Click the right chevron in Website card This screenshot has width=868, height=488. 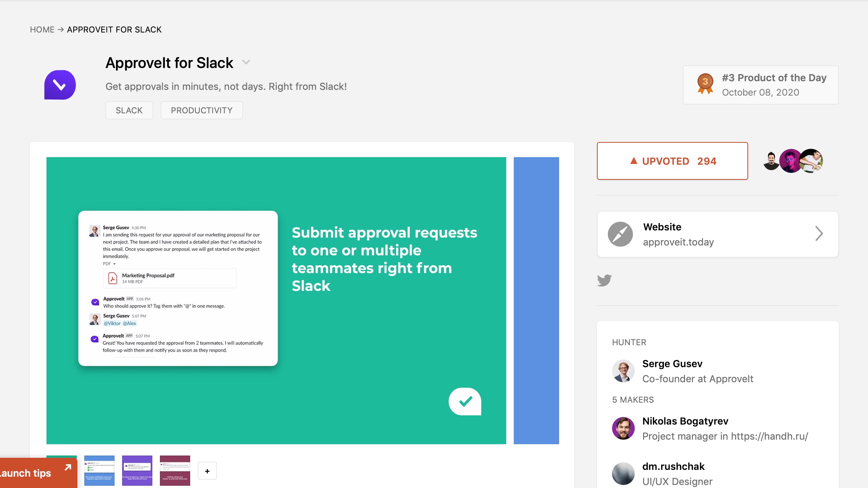pyautogui.click(x=819, y=233)
